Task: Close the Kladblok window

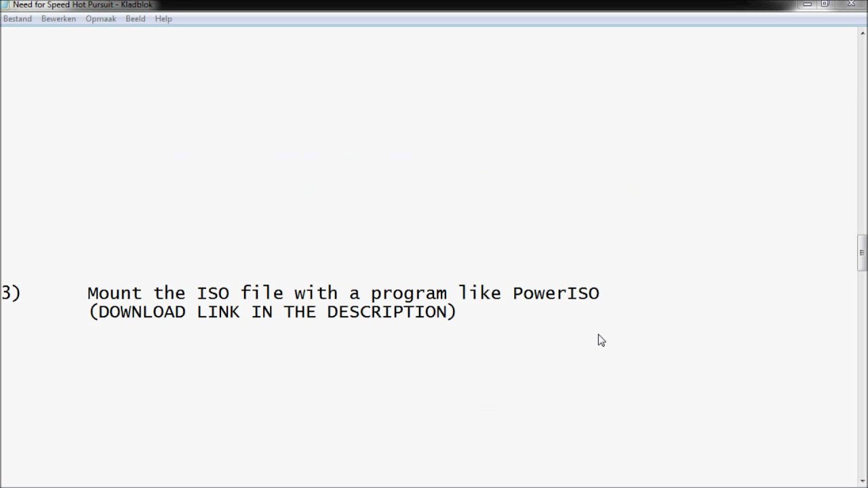Action: click(850, 4)
